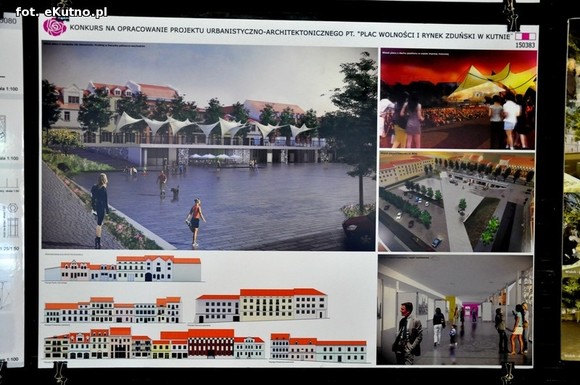Click the woman in black walking on the ramp

coord(99,209)
